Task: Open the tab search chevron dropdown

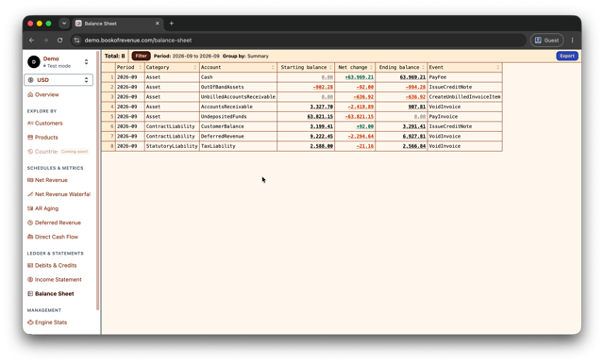Action: [x=64, y=24]
